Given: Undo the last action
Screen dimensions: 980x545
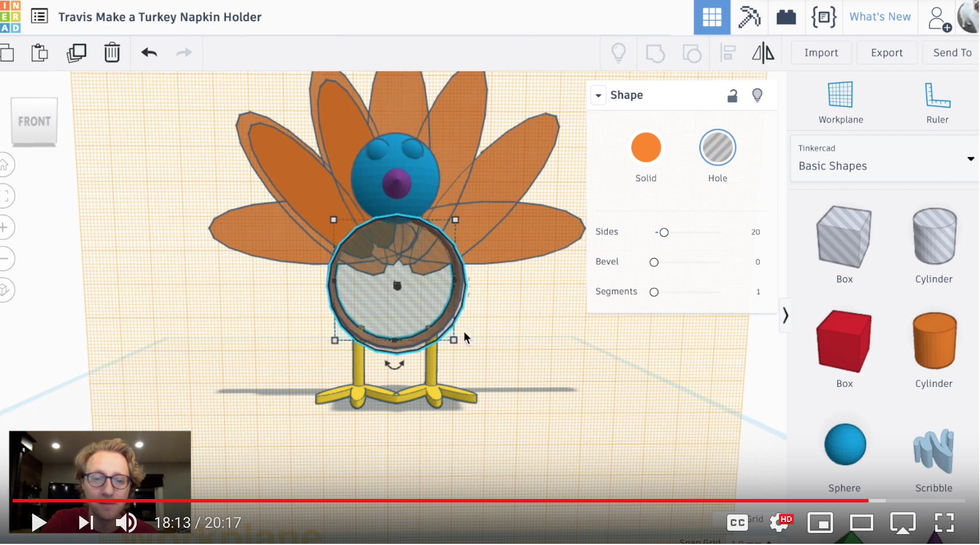Looking at the screenshot, I should pyautogui.click(x=149, y=53).
